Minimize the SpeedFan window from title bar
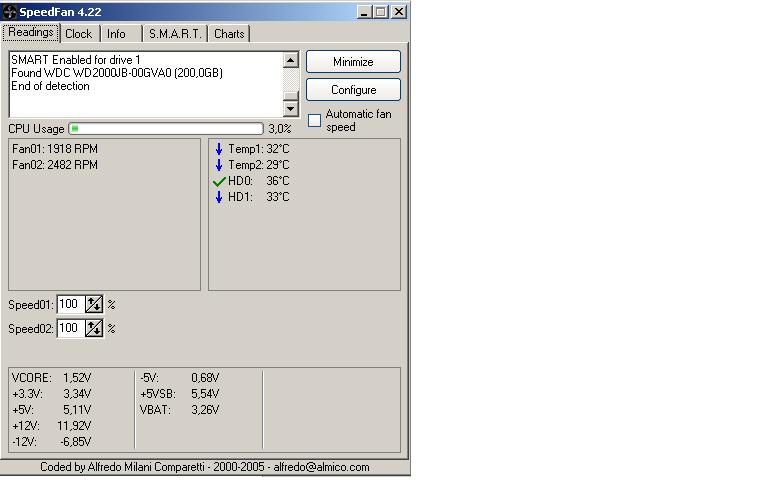758x488 pixels. (364, 12)
